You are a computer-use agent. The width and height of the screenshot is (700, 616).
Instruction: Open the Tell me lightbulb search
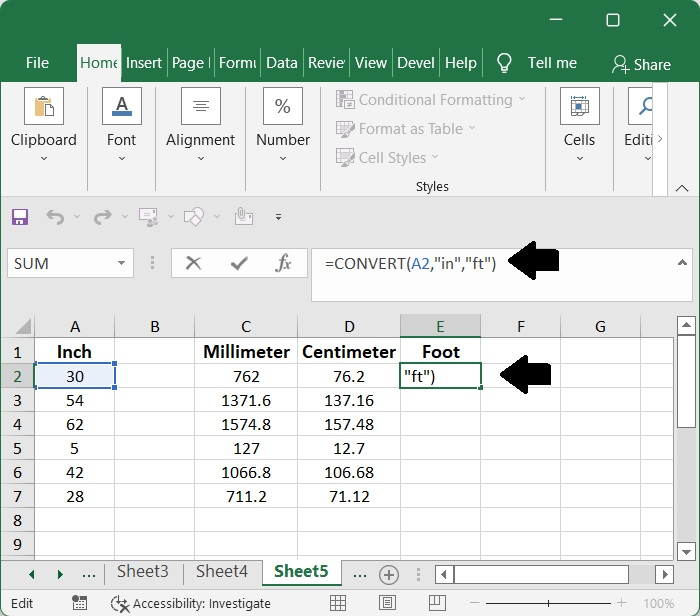point(505,63)
